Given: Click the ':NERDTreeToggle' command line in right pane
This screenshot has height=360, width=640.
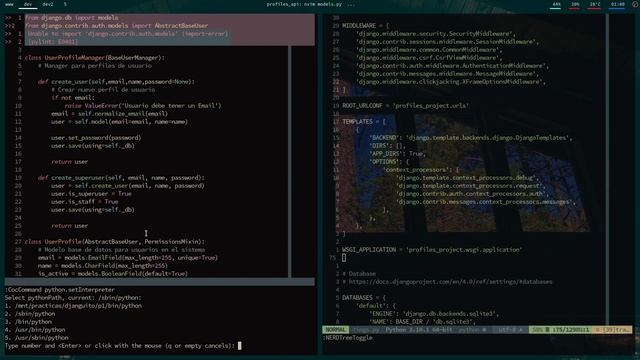Looking at the screenshot, I should [x=348, y=338].
